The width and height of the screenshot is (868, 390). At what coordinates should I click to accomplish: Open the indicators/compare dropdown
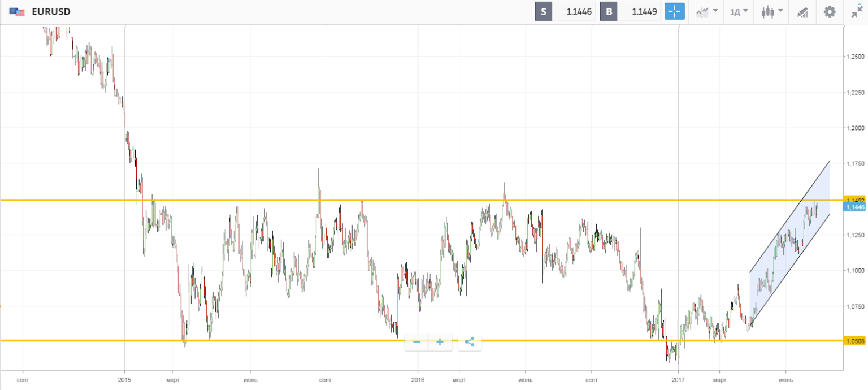[706, 11]
